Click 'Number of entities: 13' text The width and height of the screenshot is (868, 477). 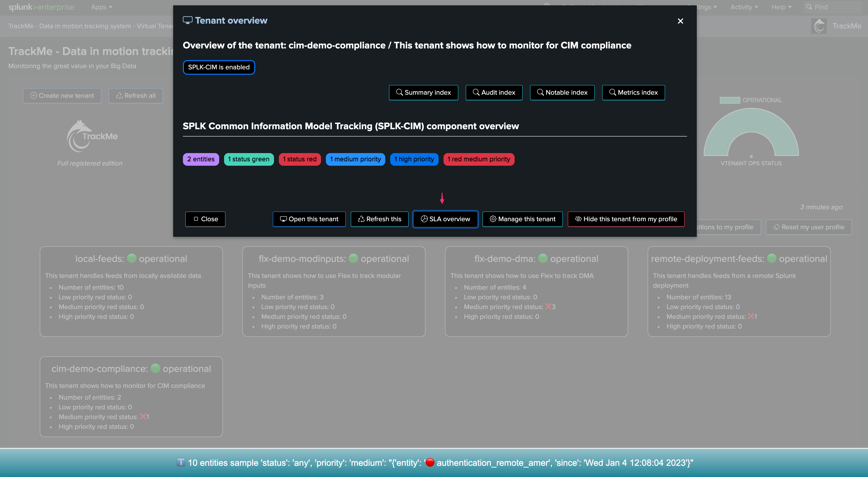(698, 297)
